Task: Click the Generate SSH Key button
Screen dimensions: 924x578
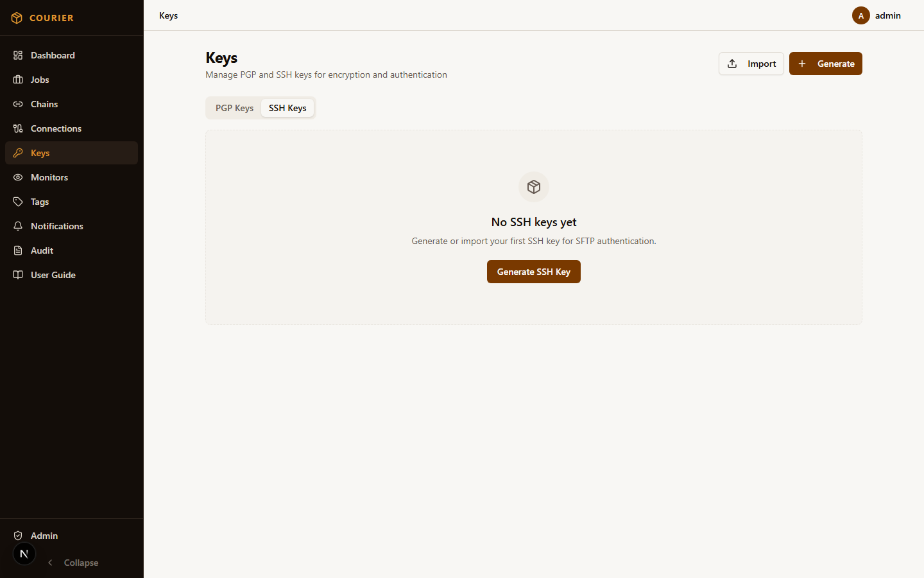Action: tap(533, 272)
